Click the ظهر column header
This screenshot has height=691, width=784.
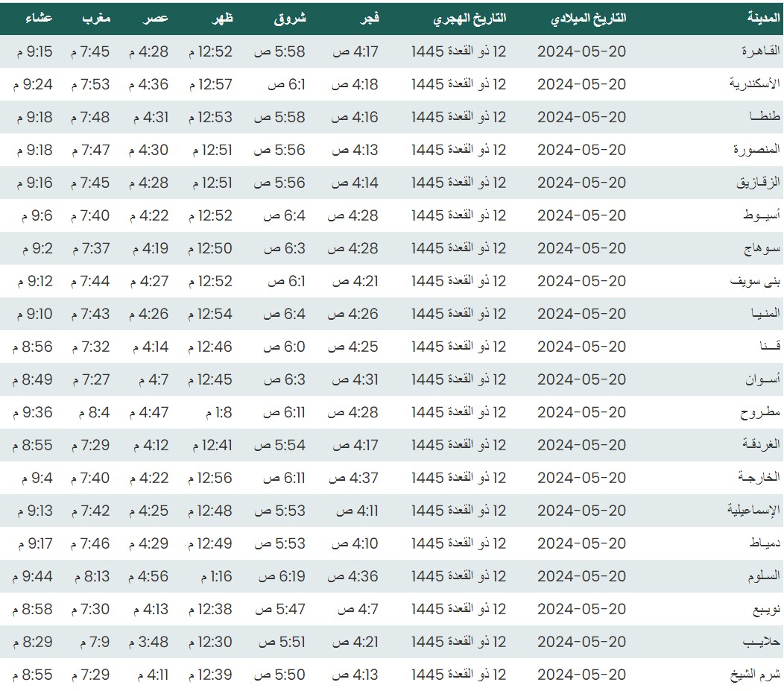click(x=223, y=19)
